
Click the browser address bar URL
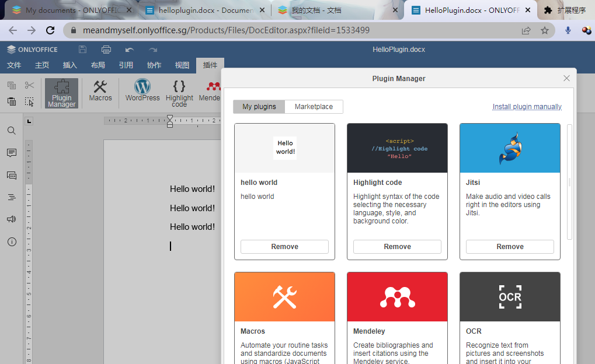pyautogui.click(x=226, y=30)
